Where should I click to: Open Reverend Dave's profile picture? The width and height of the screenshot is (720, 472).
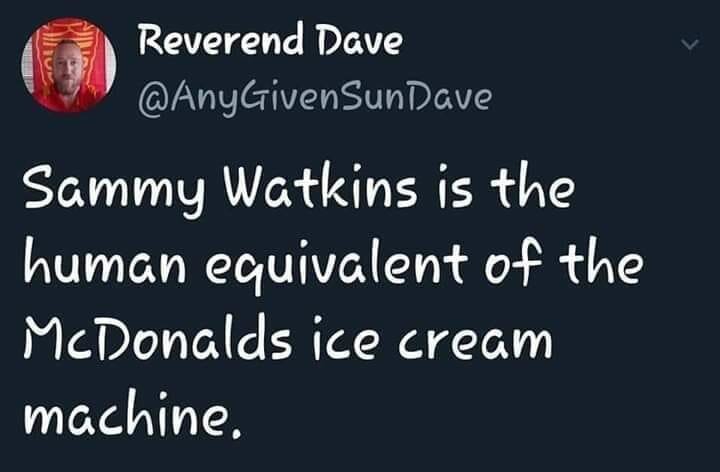[69, 65]
